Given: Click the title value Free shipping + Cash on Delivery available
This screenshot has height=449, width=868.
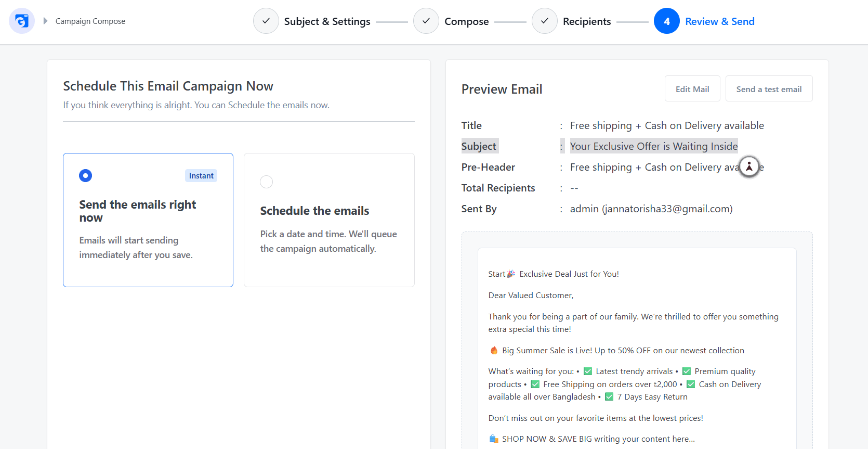Looking at the screenshot, I should tap(667, 125).
